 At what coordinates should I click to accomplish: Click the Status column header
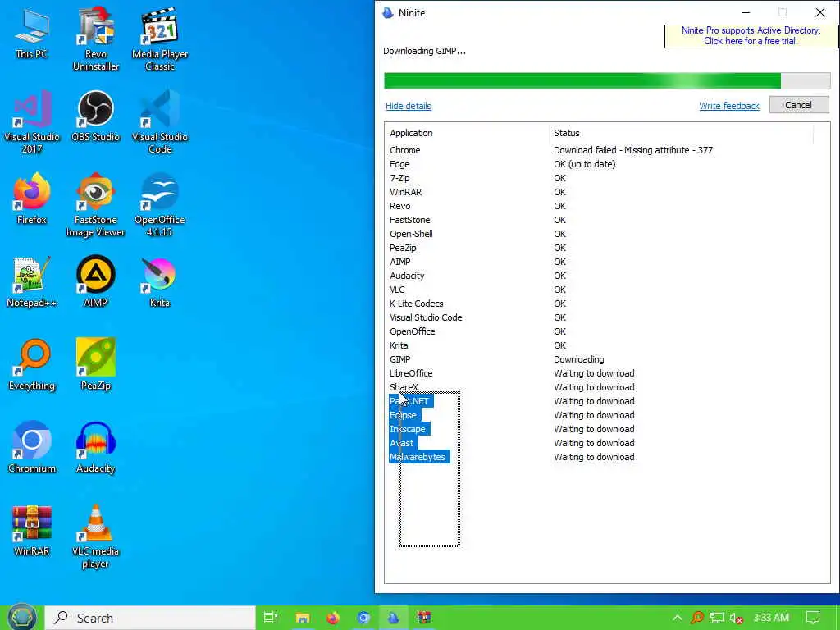[681, 133]
